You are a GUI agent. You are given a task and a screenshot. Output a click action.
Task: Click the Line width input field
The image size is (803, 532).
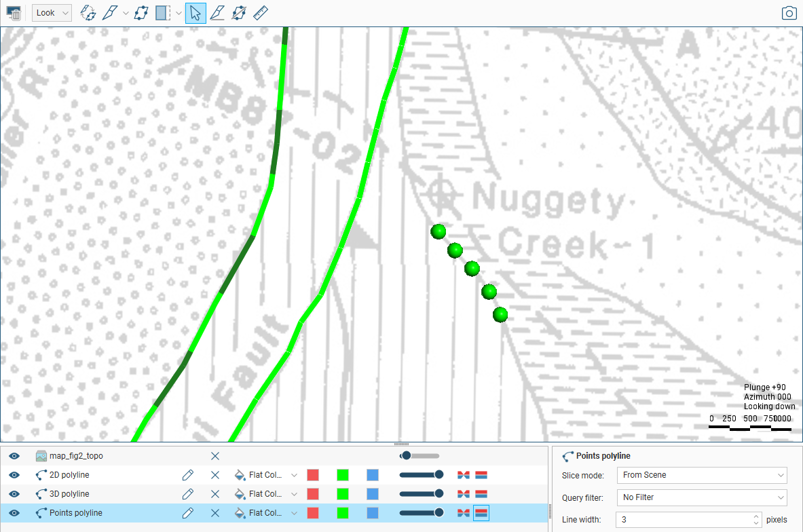point(689,520)
